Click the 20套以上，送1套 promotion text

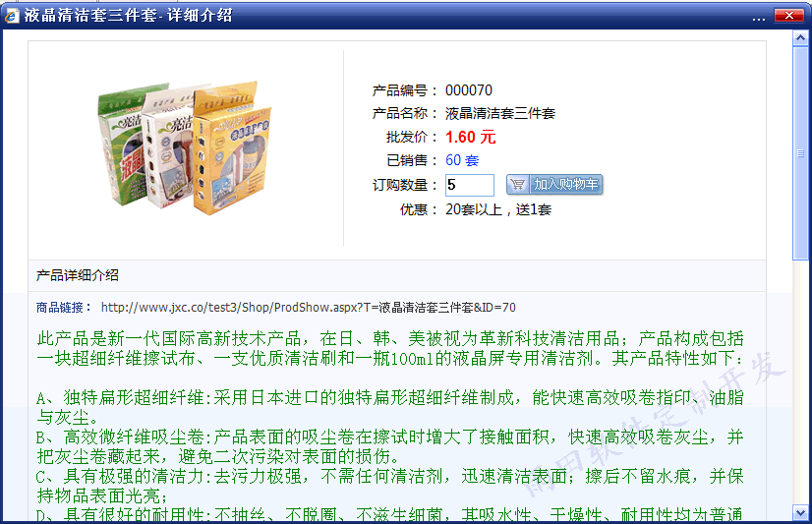tap(498, 209)
